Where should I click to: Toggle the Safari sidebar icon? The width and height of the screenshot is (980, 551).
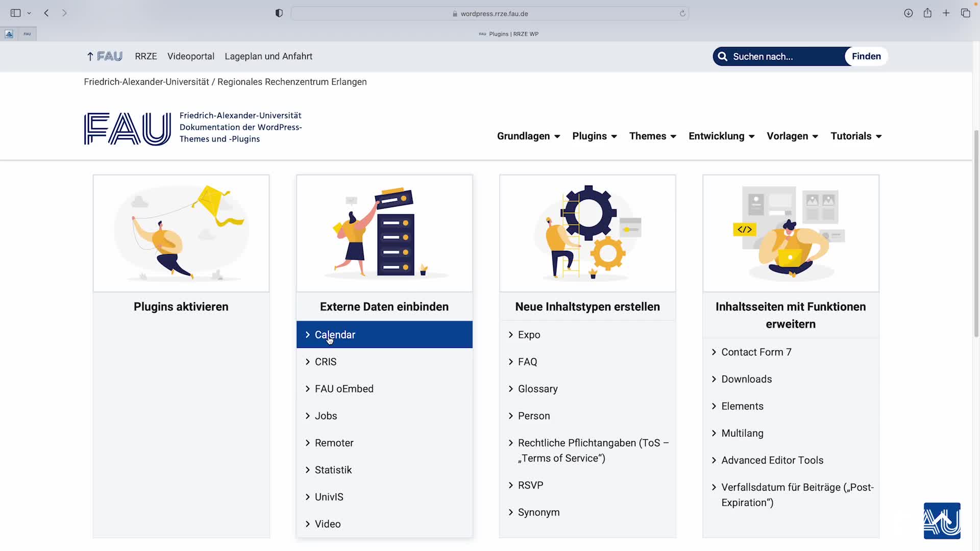point(15,13)
